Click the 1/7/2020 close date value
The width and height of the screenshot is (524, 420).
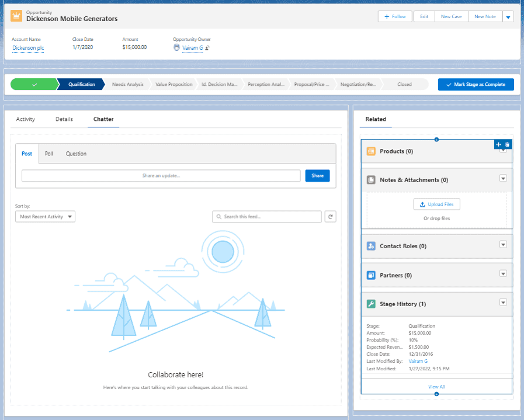coord(82,47)
